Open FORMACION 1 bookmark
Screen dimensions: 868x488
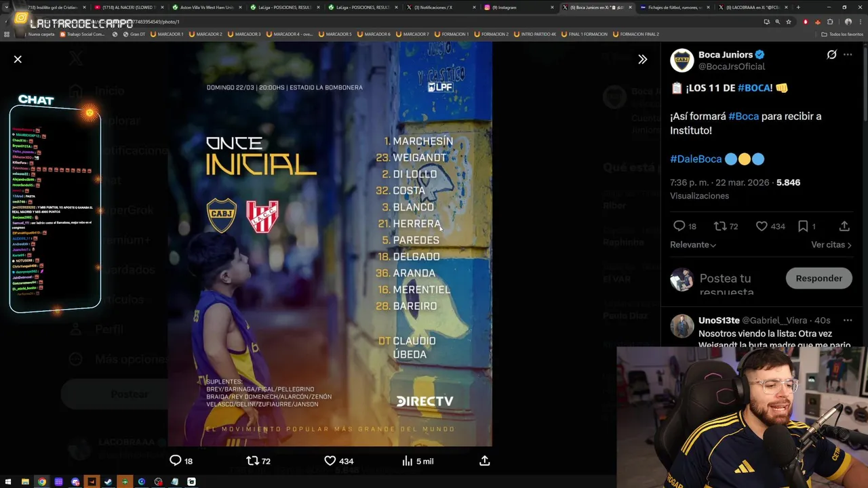point(451,34)
